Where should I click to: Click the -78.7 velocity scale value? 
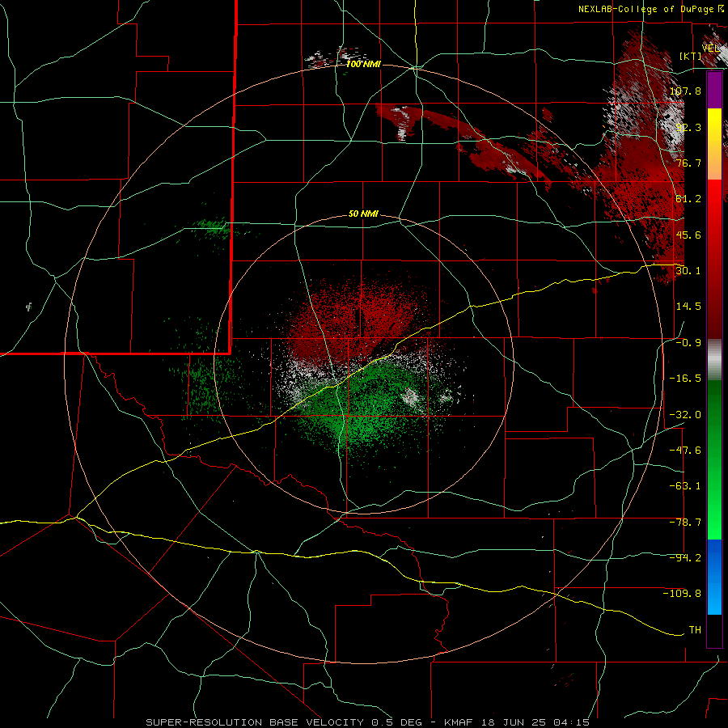pyautogui.click(x=685, y=523)
